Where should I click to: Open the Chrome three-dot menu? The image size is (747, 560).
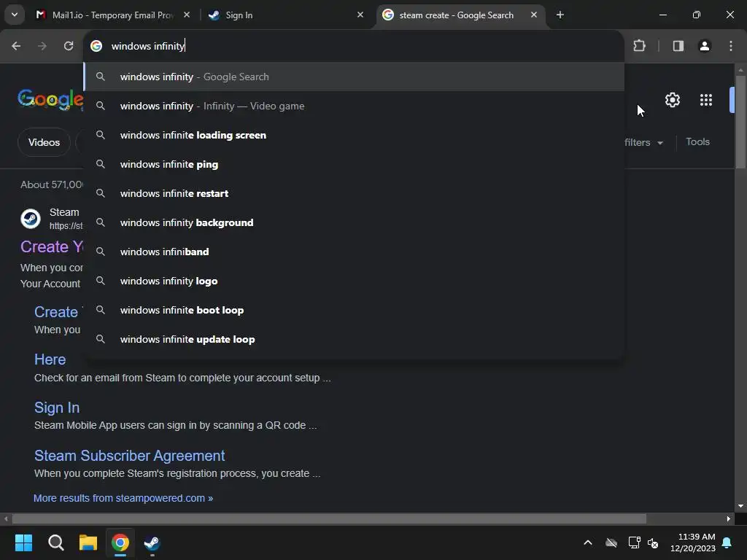click(x=731, y=46)
